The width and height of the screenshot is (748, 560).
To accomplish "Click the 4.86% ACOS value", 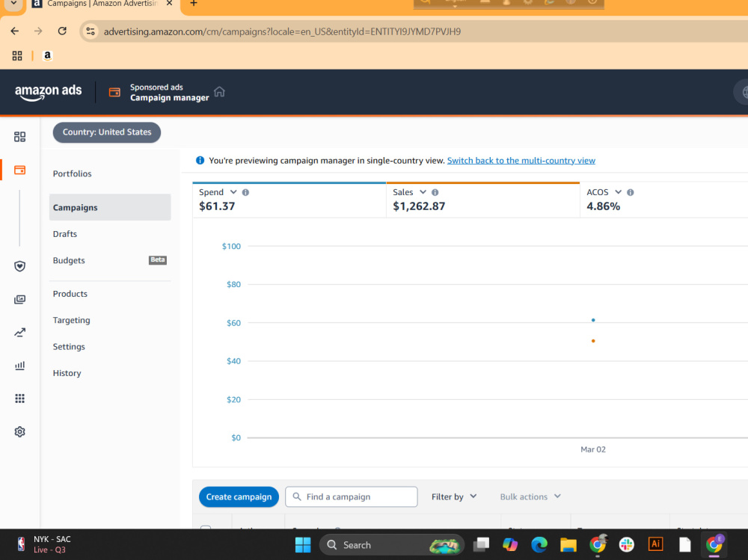I will tap(604, 206).
